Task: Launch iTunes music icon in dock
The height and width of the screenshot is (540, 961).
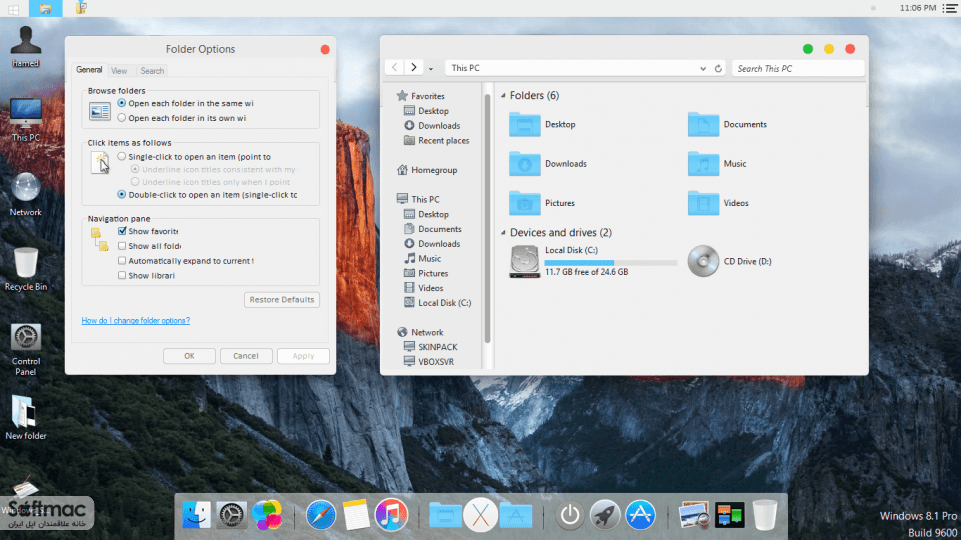Action: coord(391,515)
